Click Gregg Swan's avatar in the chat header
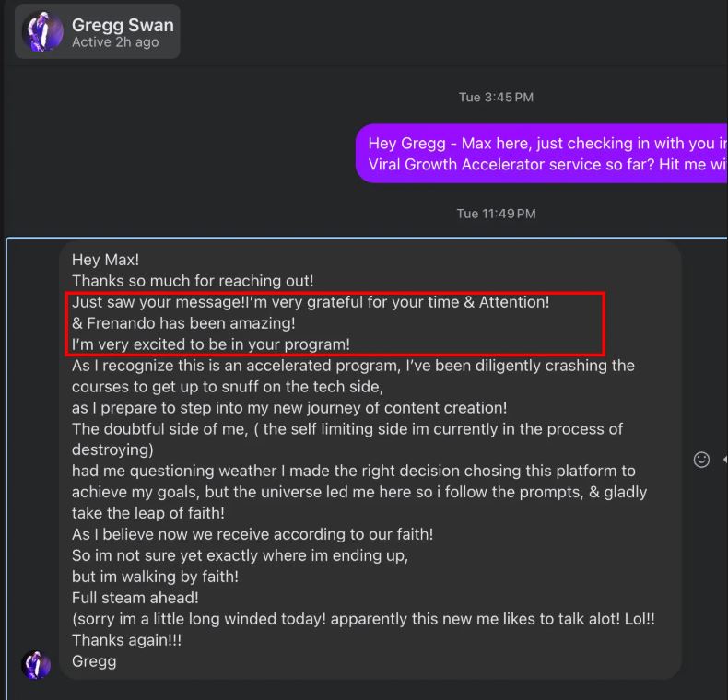This screenshot has height=700, width=728. 42,32
